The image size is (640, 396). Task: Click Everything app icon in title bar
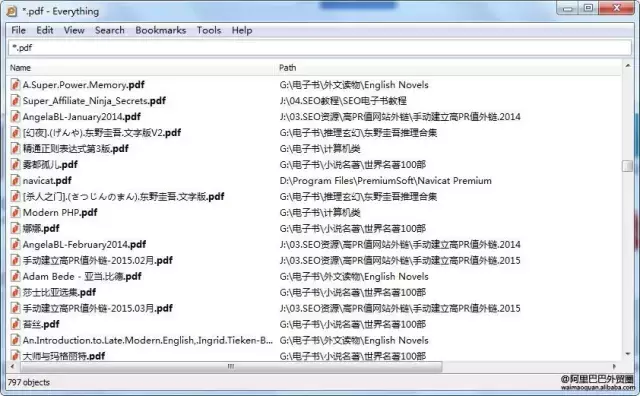[x=12, y=11]
